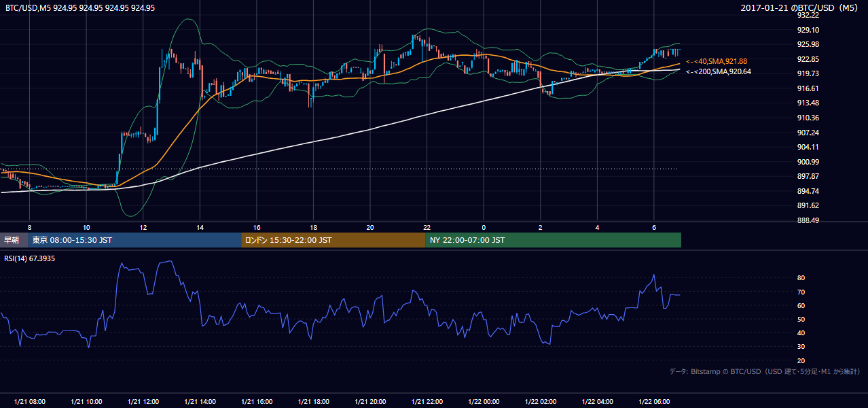The width and height of the screenshot is (868, 408).
Task: Click hour label 12 under price chart
Action: pyautogui.click(x=143, y=227)
